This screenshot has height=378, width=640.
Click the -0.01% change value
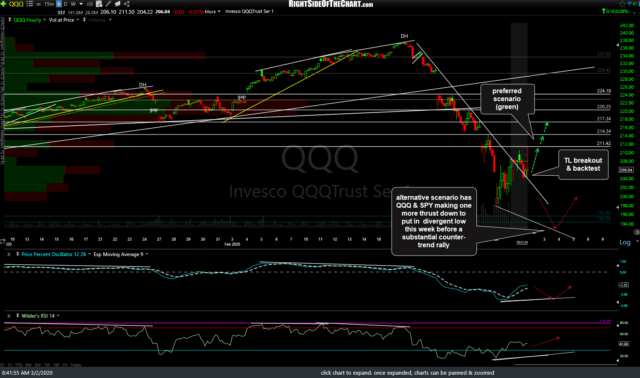pos(196,12)
